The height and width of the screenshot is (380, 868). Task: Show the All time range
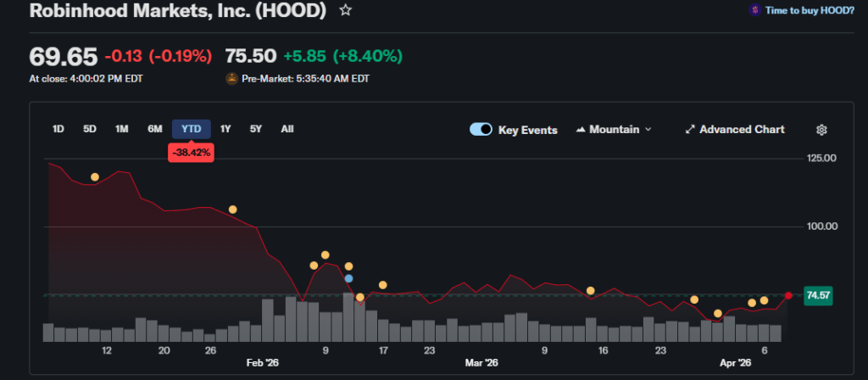click(x=287, y=129)
